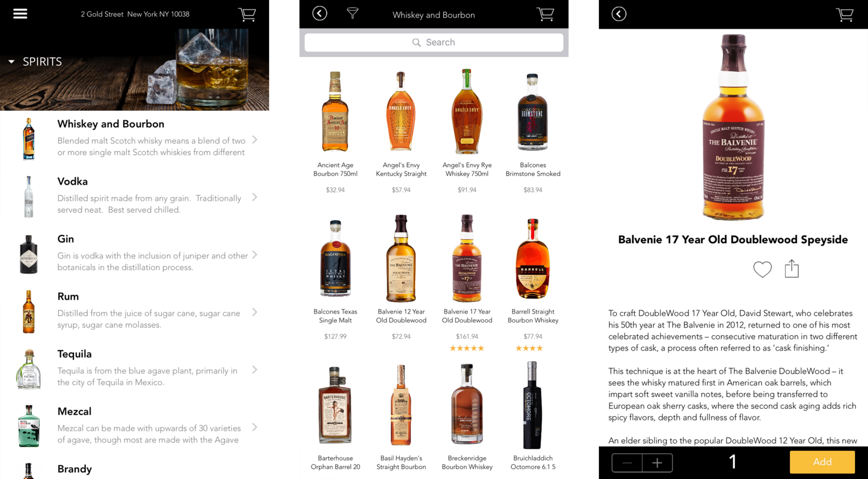Viewport: 868px width, 479px height.
Task: Open the Ancient Age Bourbon bottle image
Action: coord(335,112)
